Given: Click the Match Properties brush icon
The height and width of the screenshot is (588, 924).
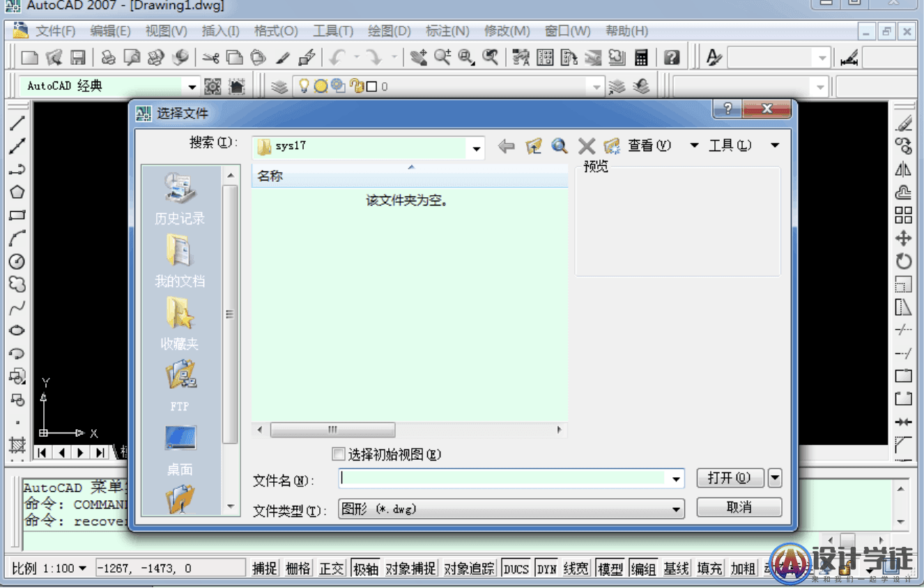Looking at the screenshot, I should (x=283, y=57).
